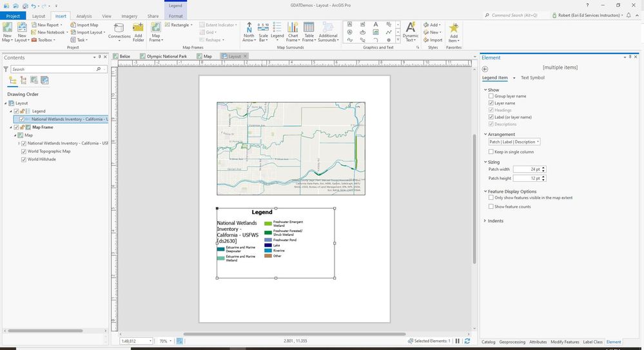Switch to List By Drawing Order view
Image resolution: width=644 pixels, height=350 pixels.
point(12,81)
